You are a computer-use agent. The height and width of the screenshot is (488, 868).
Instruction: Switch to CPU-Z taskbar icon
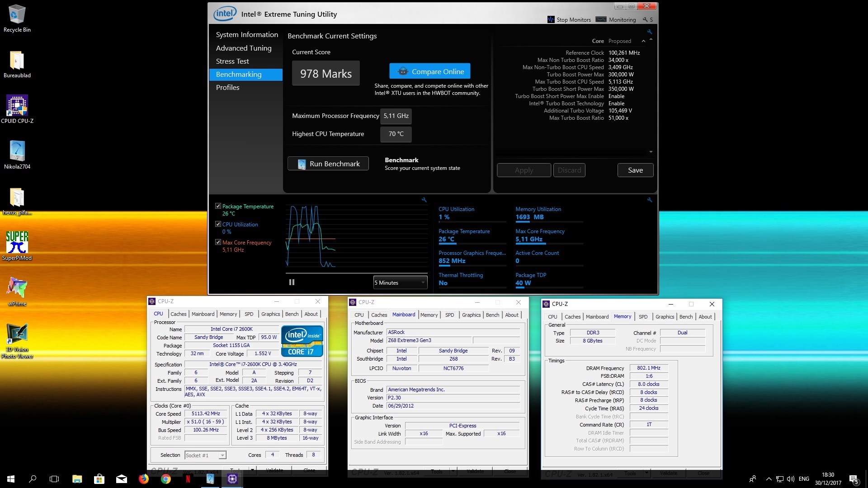pyautogui.click(x=232, y=479)
